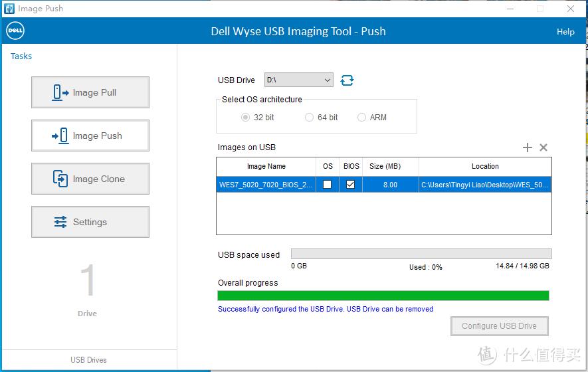Uncheck the BIOS checkbox for WES7 image

coord(351,185)
